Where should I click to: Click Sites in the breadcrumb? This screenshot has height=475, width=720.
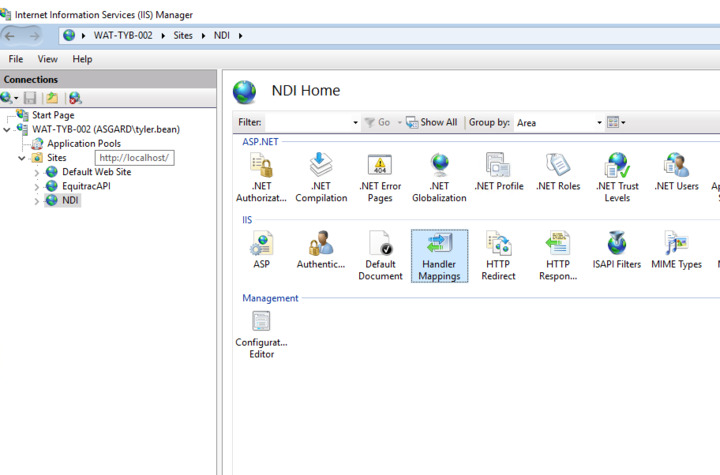click(x=183, y=35)
